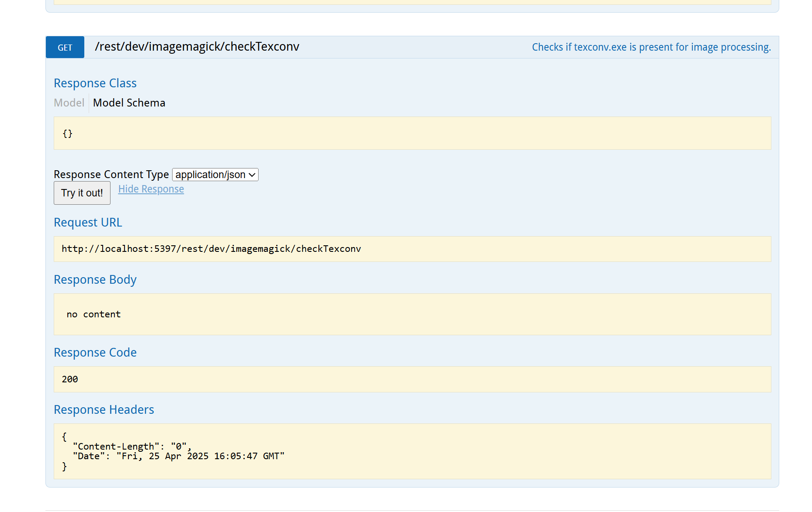Image resolution: width=812 pixels, height=512 pixels.
Task: Click the Response Content Type label
Action: (111, 175)
